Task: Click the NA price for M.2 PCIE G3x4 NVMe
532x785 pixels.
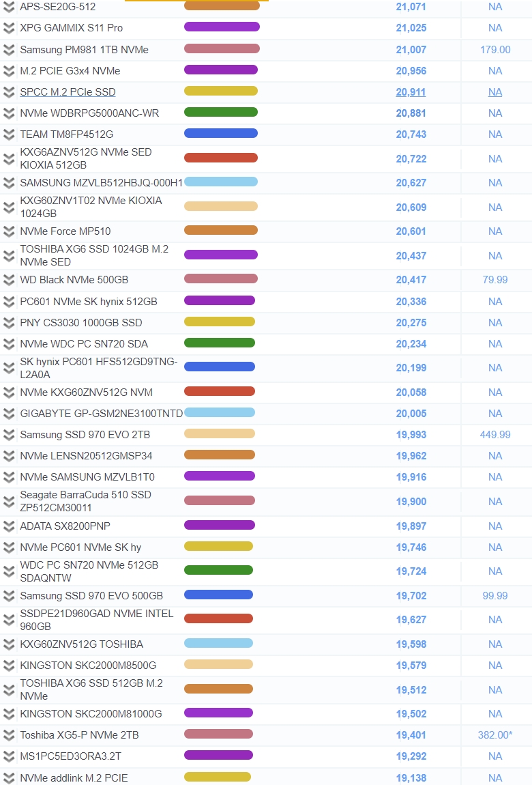Action: pyautogui.click(x=495, y=71)
